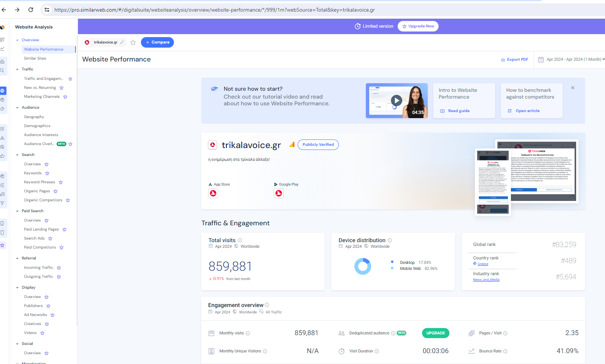Viewport: 605px width, 364px height.
Task: Click the info icon next to Bounce Rate
Action: (505, 351)
